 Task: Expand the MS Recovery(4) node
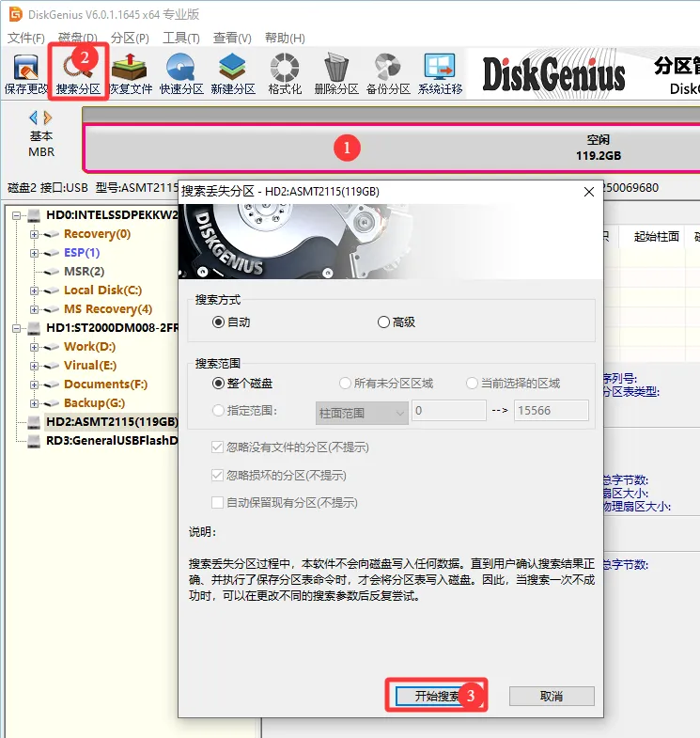[34, 309]
